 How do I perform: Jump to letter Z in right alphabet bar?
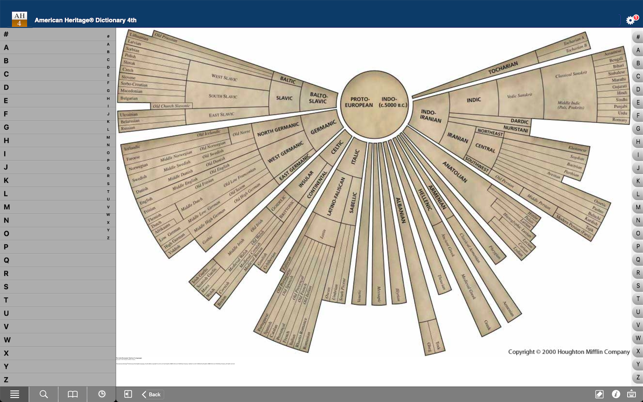pyautogui.click(x=637, y=378)
